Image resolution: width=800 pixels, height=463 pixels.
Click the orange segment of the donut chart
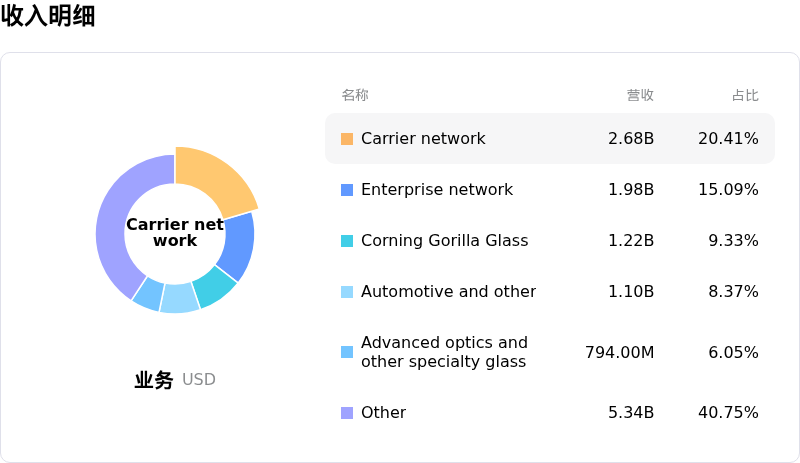point(214,178)
